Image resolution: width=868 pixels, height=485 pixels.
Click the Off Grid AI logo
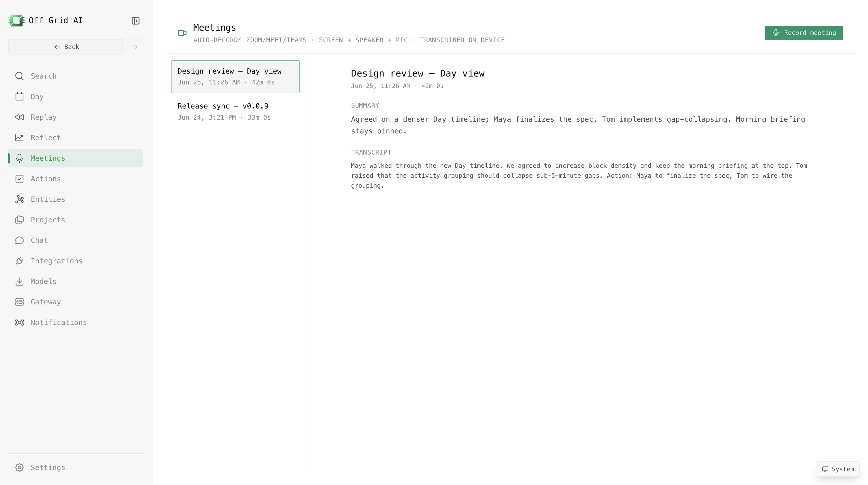[16, 21]
